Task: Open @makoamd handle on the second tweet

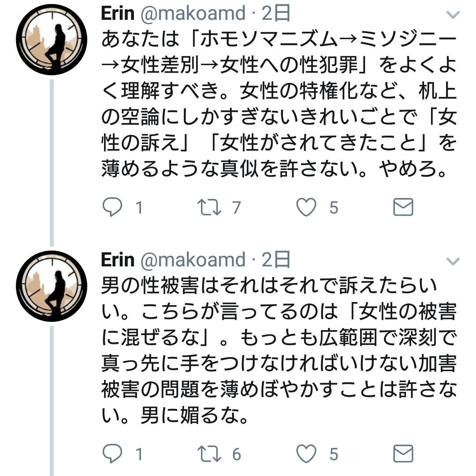Action: [x=193, y=260]
